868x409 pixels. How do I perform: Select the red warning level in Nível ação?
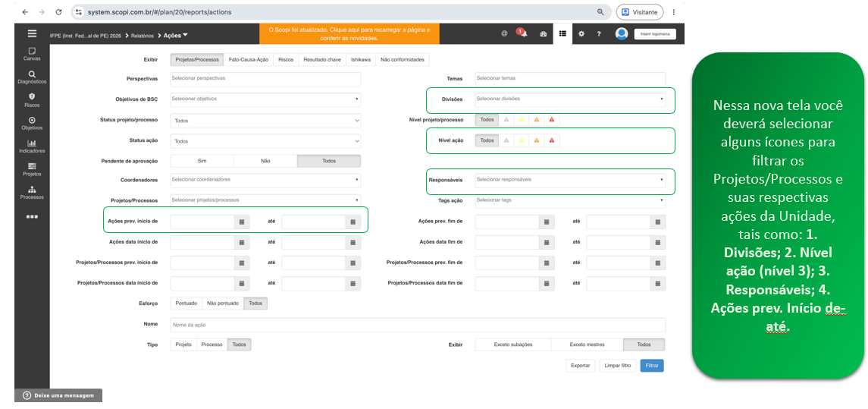tap(551, 141)
